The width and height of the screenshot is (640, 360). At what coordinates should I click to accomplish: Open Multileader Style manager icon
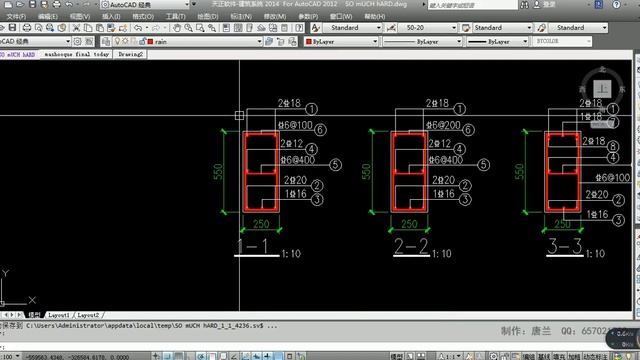click(541, 28)
